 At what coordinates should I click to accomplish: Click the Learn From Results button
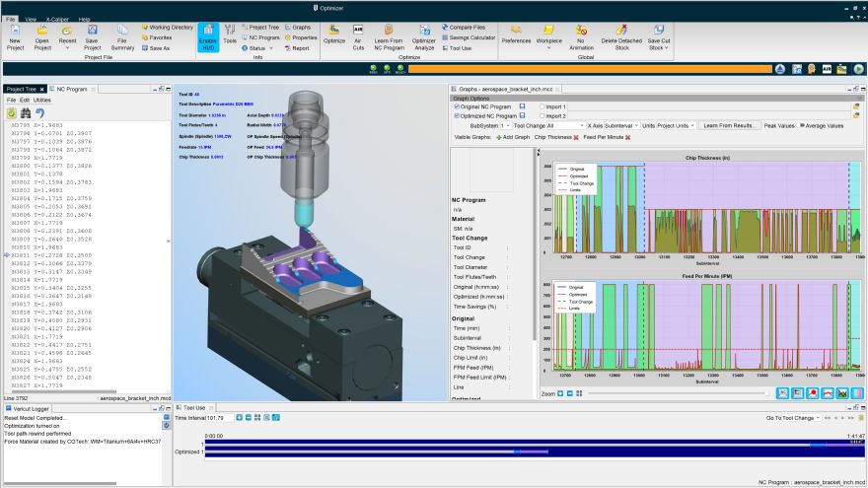tap(731, 126)
